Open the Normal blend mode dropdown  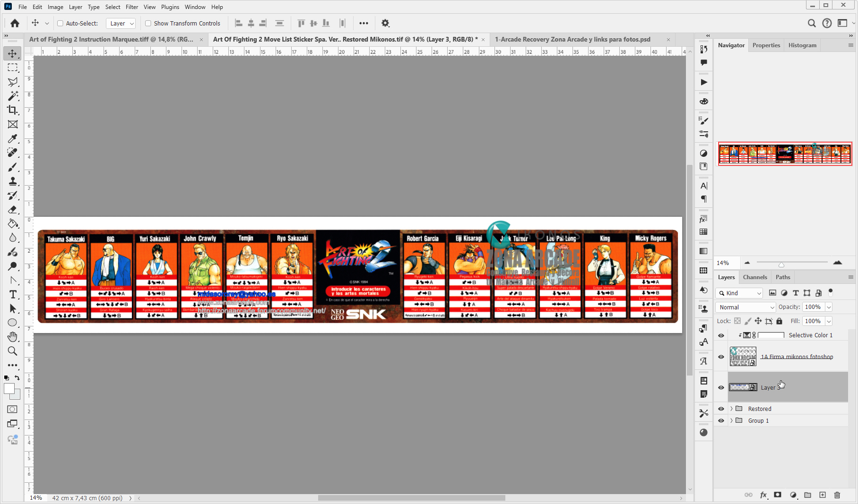(745, 307)
